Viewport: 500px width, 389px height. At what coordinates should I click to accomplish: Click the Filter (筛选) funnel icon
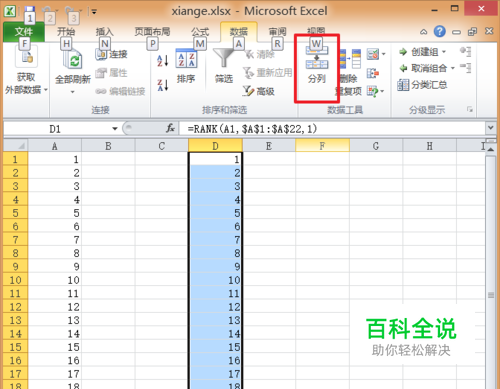click(x=223, y=58)
